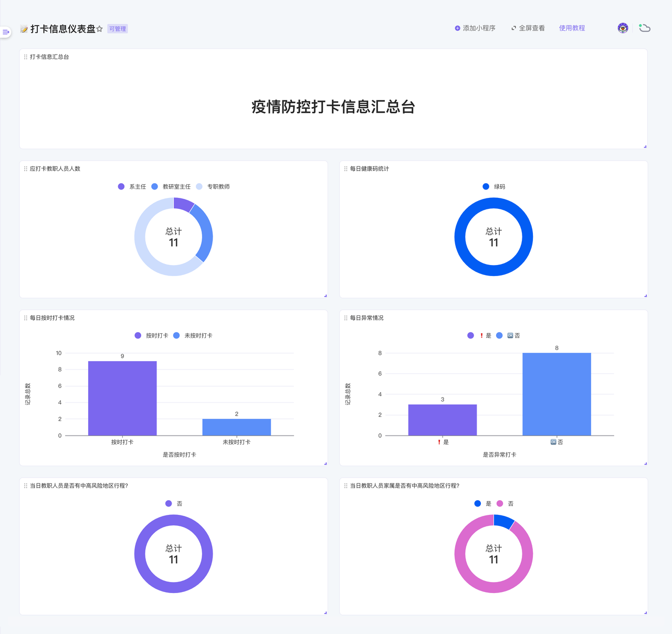Image resolution: width=672 pixels, height=634 pixels.
Task: Click resize corner of 打卡信息汇总台 widget
Action: click(x=645, y=146)
